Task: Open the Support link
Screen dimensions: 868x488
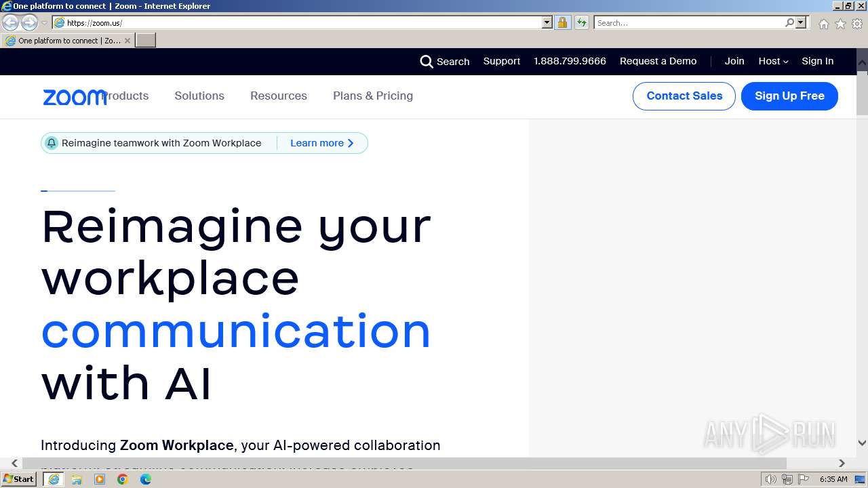Action: [502, 61]
